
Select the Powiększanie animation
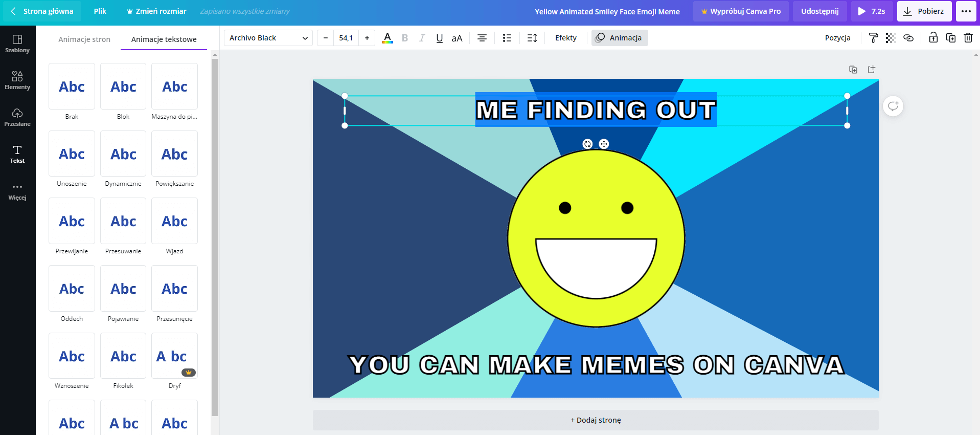[x=175, y=154]
